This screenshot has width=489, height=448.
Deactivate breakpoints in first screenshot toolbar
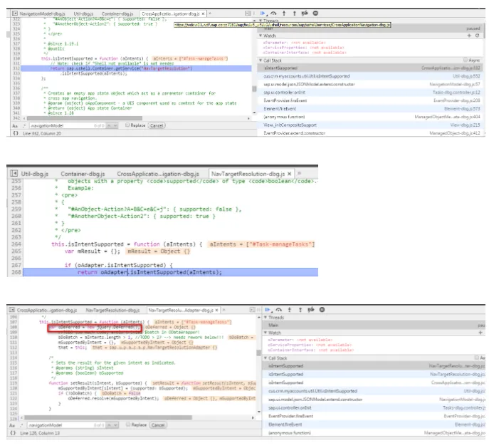tap(305, 14)
